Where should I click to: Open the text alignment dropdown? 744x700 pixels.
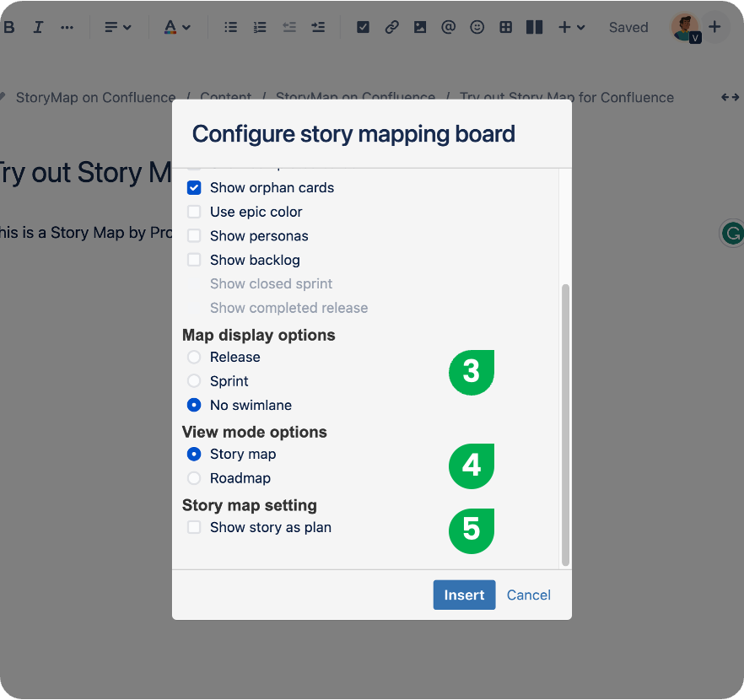pos(118,27)
